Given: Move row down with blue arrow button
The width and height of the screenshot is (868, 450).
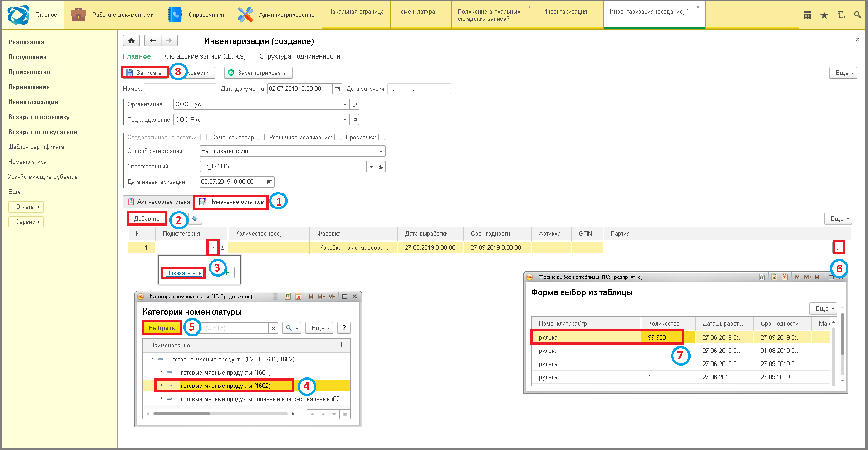Looking at the screenshot, I should point(195,218).
